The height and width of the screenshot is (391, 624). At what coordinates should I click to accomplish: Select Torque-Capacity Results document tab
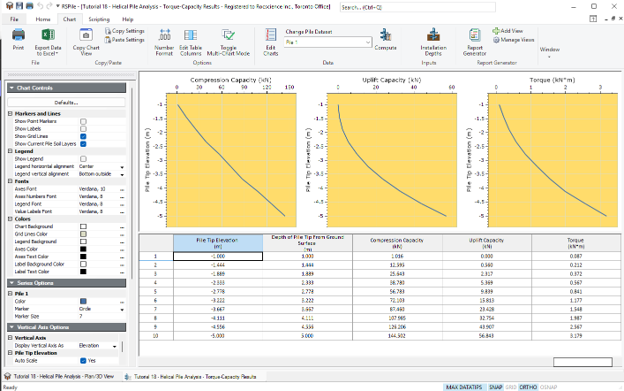click(191, 376)
